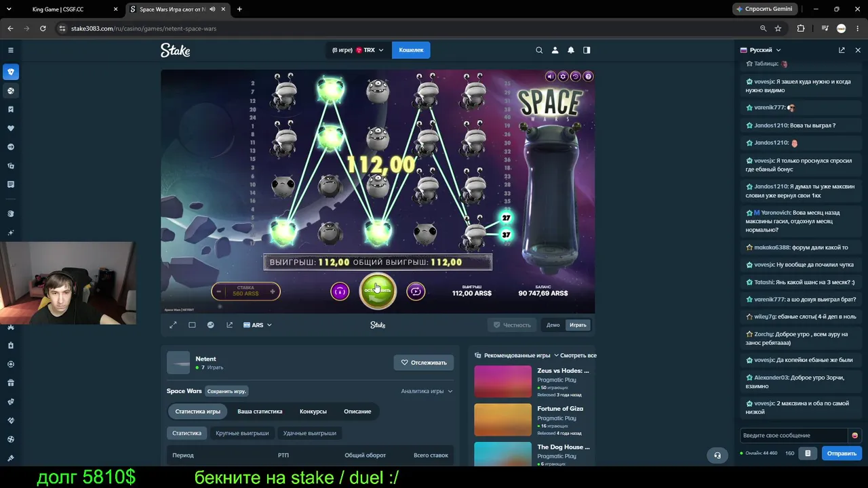Viewport: 868px width, 488px height.
Task: Select the Конкурсы tab
Action: click(313, 411)
